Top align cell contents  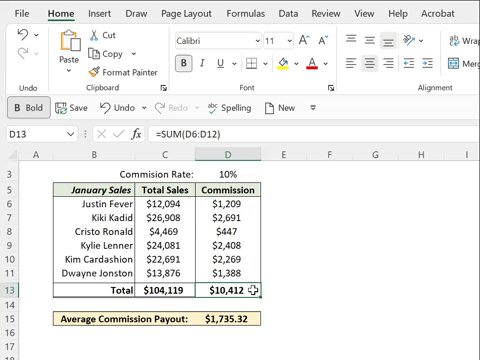pos(351,40)
